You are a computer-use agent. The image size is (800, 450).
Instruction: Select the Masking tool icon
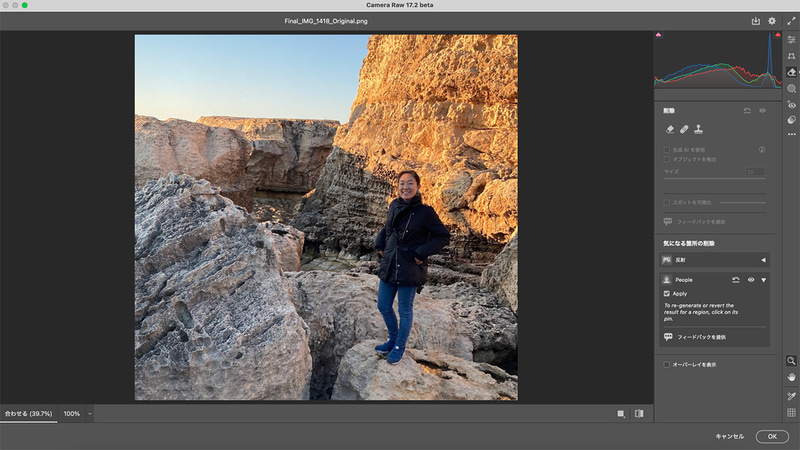tap(791, 88)
